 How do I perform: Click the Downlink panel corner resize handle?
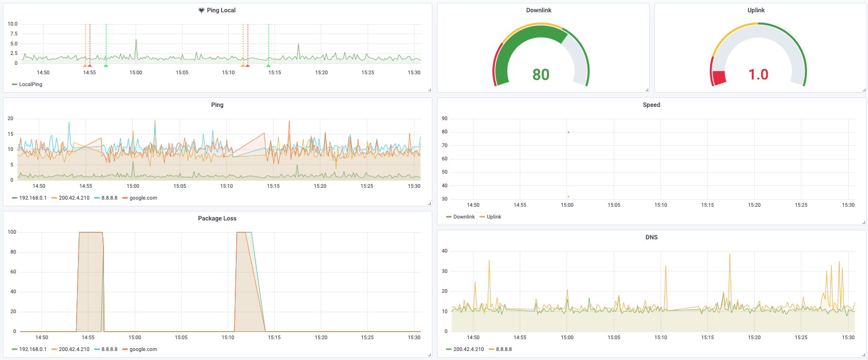[x=647, y=90]
